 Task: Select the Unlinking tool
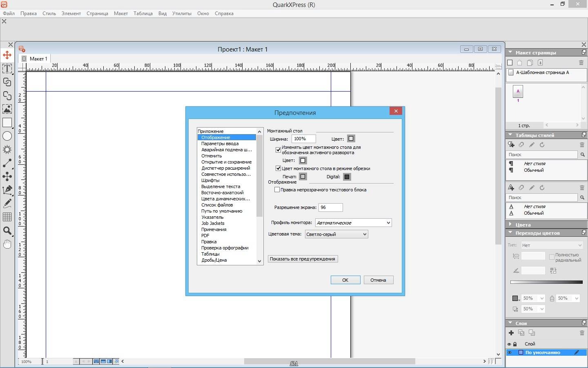(7, 95)
